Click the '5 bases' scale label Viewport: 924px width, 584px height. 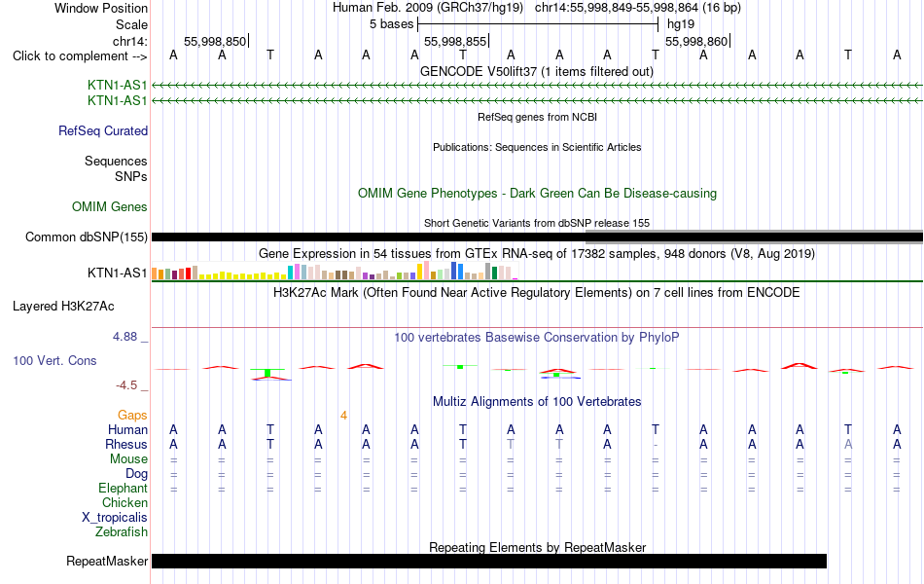click(391, 24)
